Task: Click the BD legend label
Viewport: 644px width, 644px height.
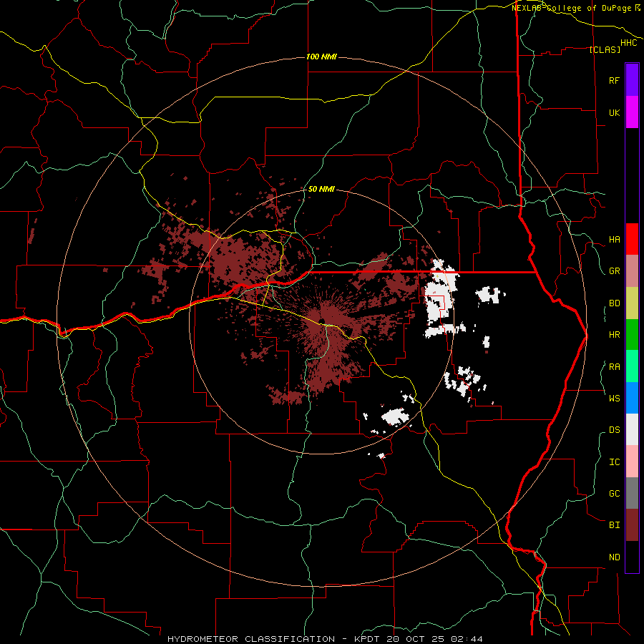Action: (614, 303)
